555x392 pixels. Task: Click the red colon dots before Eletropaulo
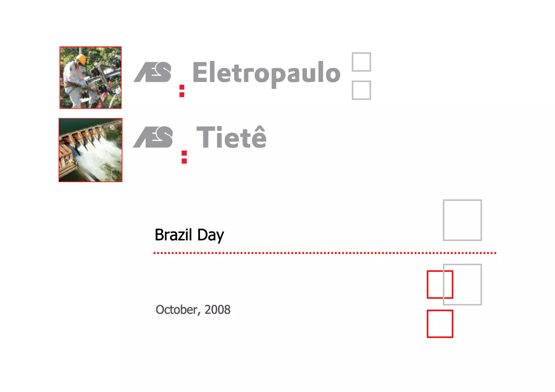click(182, 91)
